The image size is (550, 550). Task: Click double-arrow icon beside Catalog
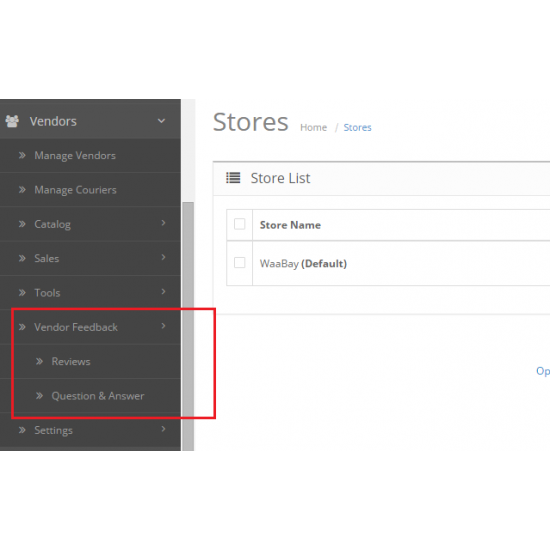point(22,224)
